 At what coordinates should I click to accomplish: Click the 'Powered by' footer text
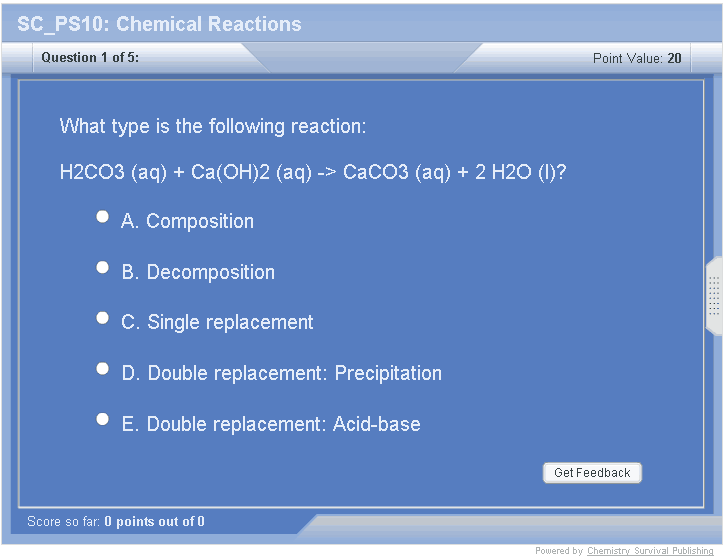559,551
